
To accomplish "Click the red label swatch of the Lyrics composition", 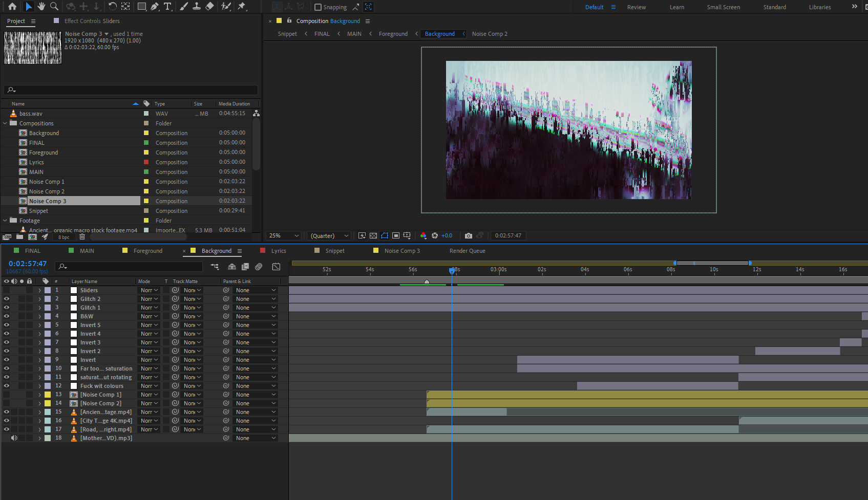I will pyautogui.click(x=146, y=162).
